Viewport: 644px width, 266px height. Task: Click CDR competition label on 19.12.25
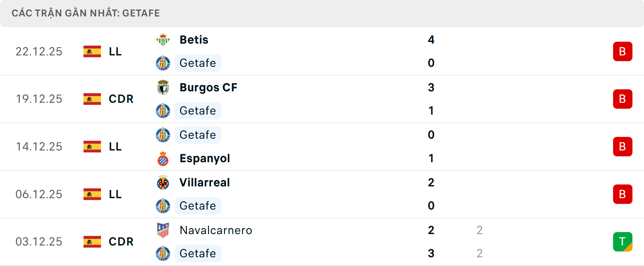coord(121,99)
